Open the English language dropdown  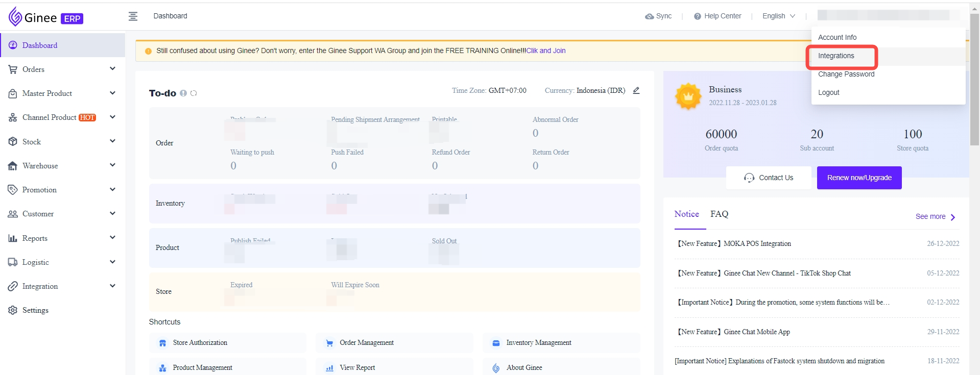[x=778, y=16]
